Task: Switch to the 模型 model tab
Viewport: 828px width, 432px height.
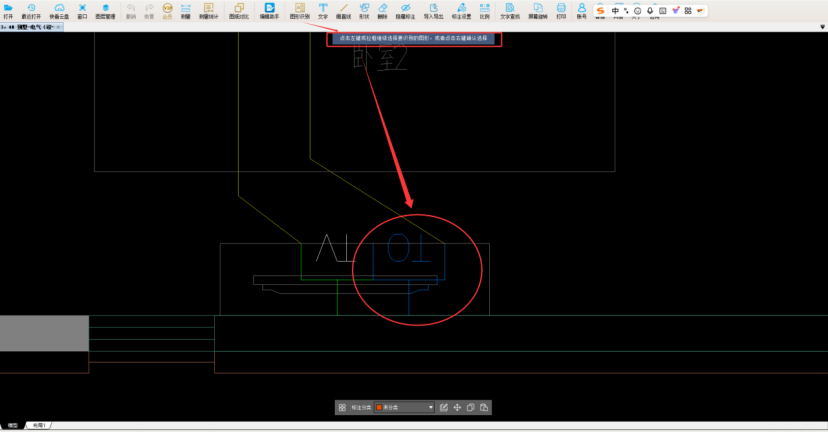Action: click(13, 426)
